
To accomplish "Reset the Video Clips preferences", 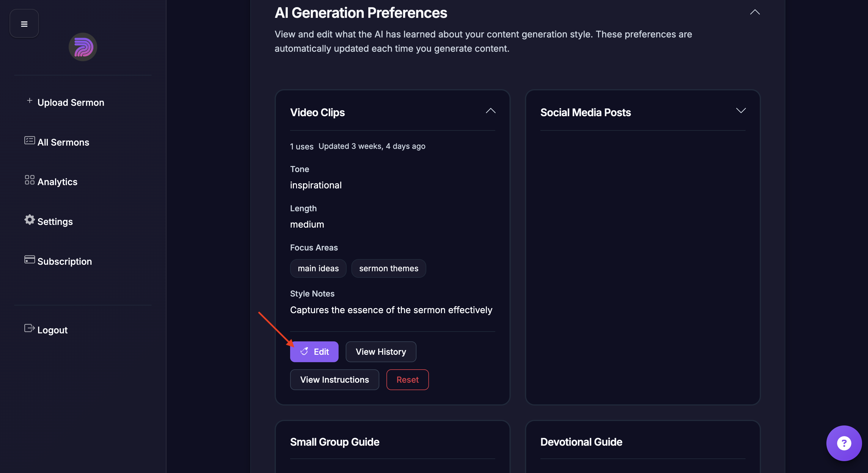I will (407, 380).
